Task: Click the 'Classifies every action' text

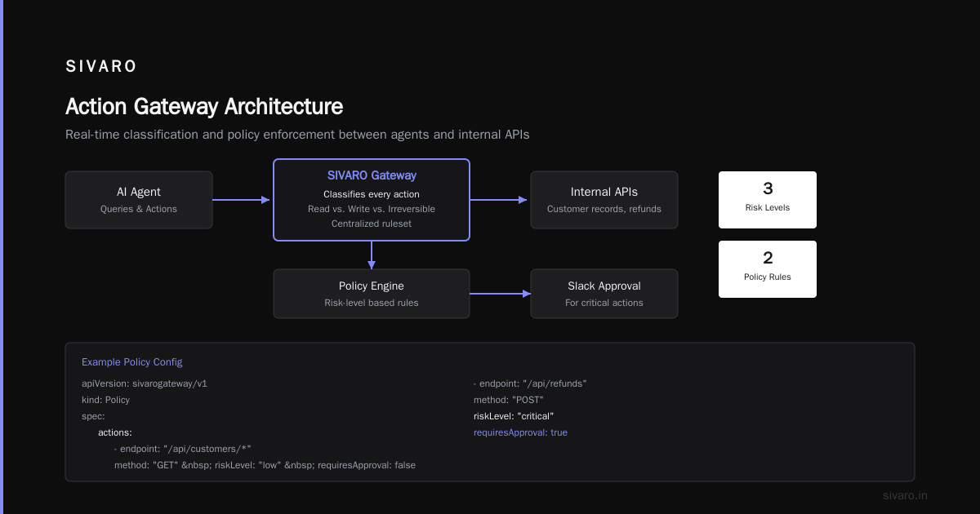Action: (372, 194)
